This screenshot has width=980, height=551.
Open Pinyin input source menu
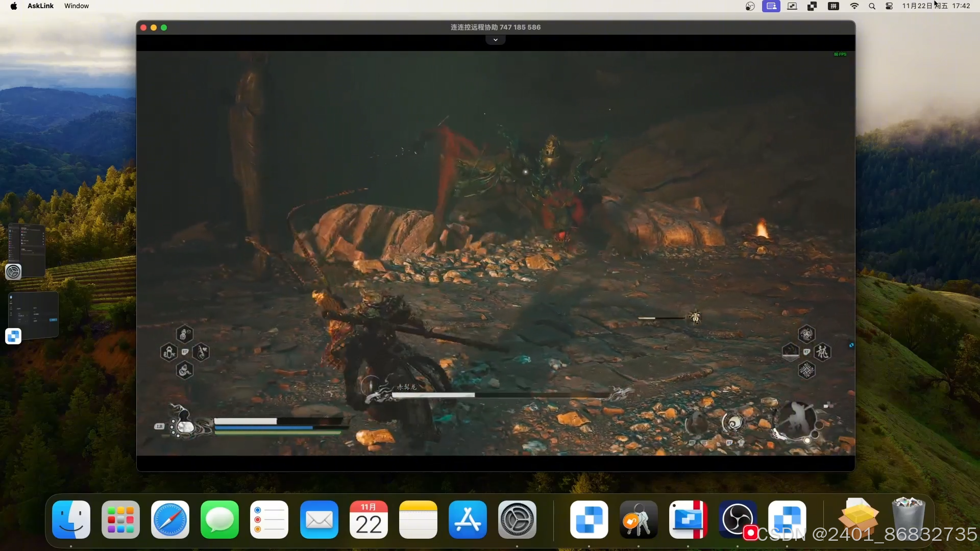(x=833, y=6)
